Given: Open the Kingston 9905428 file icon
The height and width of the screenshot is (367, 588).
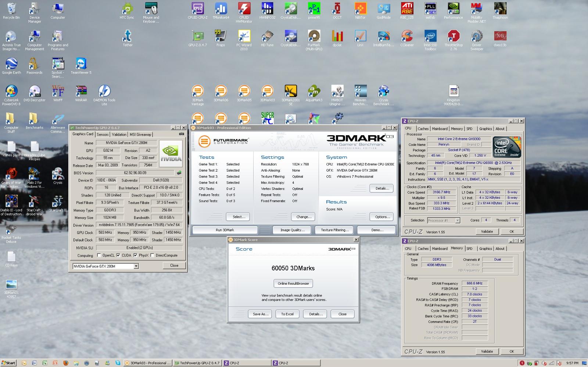Looking at the screenshot, I should point(453,95).
